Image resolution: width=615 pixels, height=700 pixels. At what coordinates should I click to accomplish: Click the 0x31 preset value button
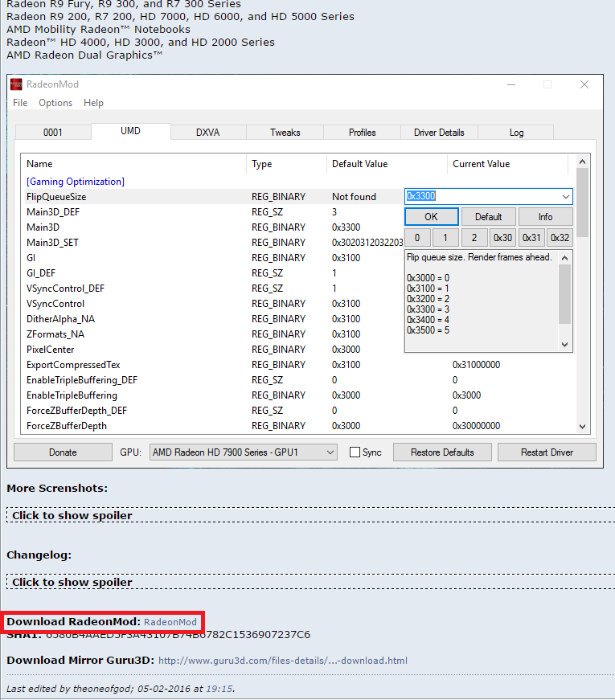531,238
